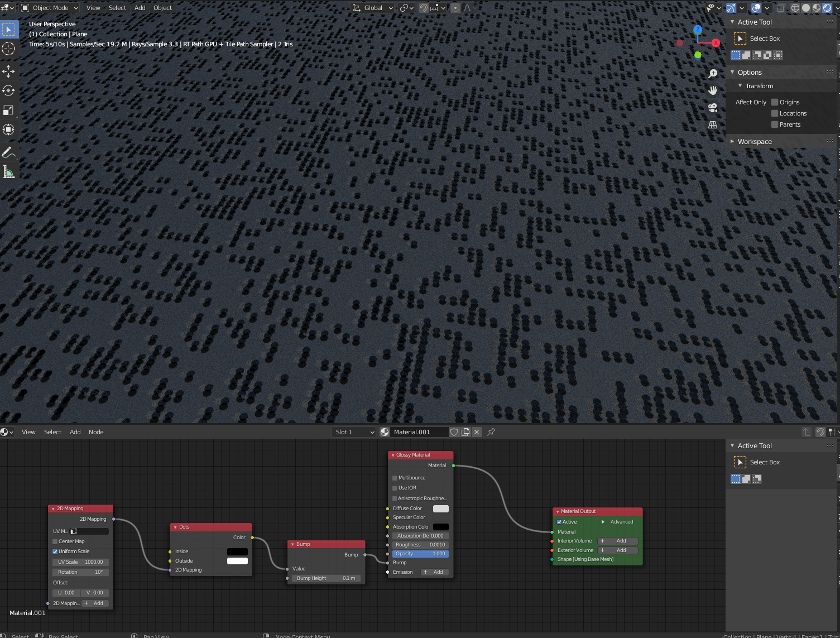The width and height of the screenshot is (840, 638).
Task: Enable the Multibounce checkbox
Action: (x=395, y=478)
